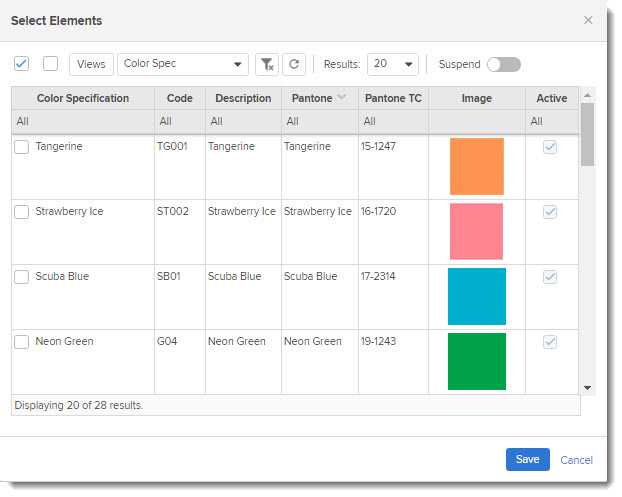Click the Pantone TC value 16-1720
This screenshot has width=622, height=497.
(x=378, y=211)
